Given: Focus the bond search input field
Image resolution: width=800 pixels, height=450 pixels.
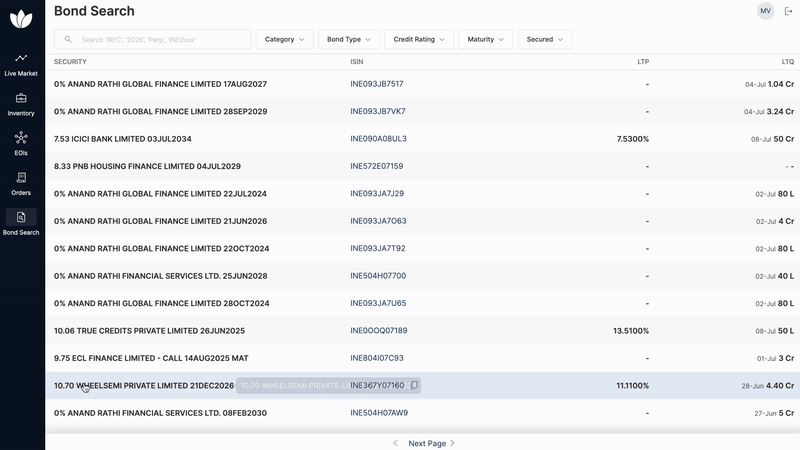Looking at the screenshot, I should coord(153,39).
